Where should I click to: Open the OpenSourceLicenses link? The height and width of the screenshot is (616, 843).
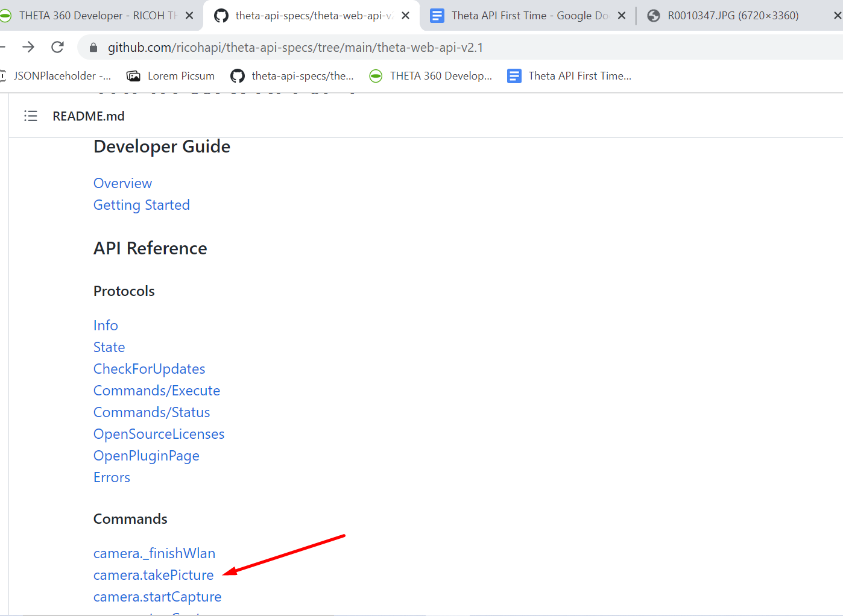click(x=159, y=434)
